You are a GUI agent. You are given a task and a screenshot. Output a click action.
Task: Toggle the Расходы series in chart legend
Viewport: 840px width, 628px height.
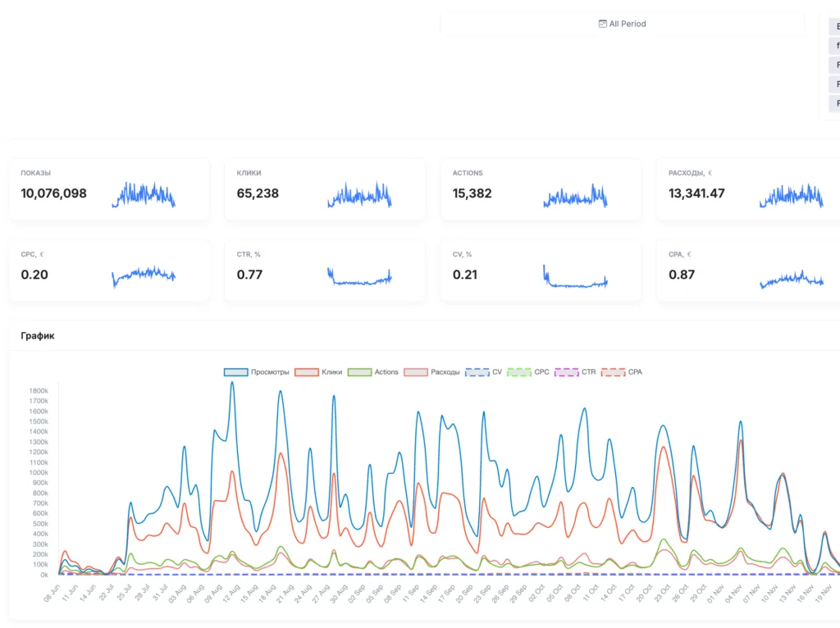click(431, 372)
